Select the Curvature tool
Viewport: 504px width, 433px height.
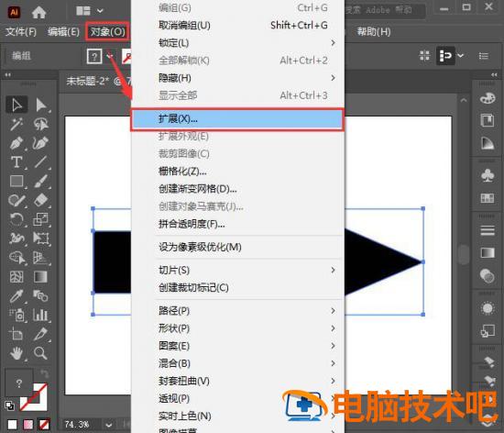point(41,143)
